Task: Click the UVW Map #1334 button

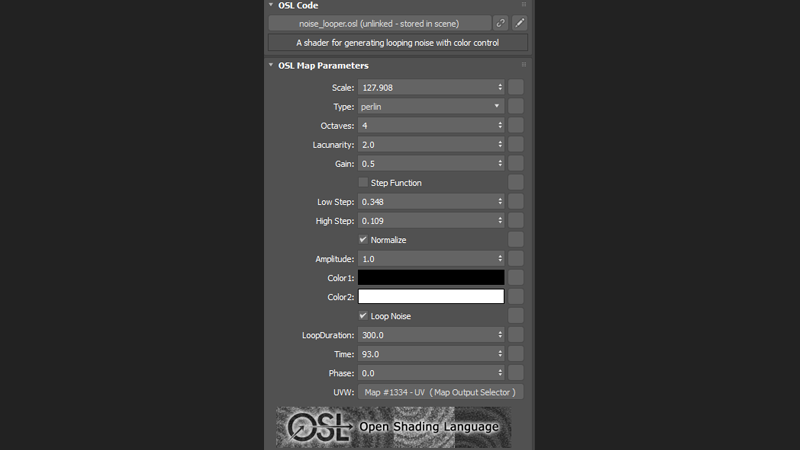Action: pos(440,392)
